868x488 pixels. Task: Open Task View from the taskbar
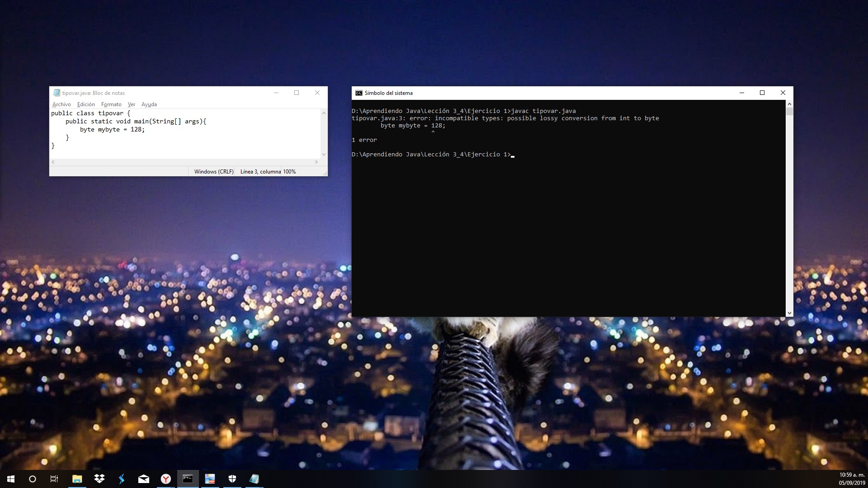click(x=54, y=479)
